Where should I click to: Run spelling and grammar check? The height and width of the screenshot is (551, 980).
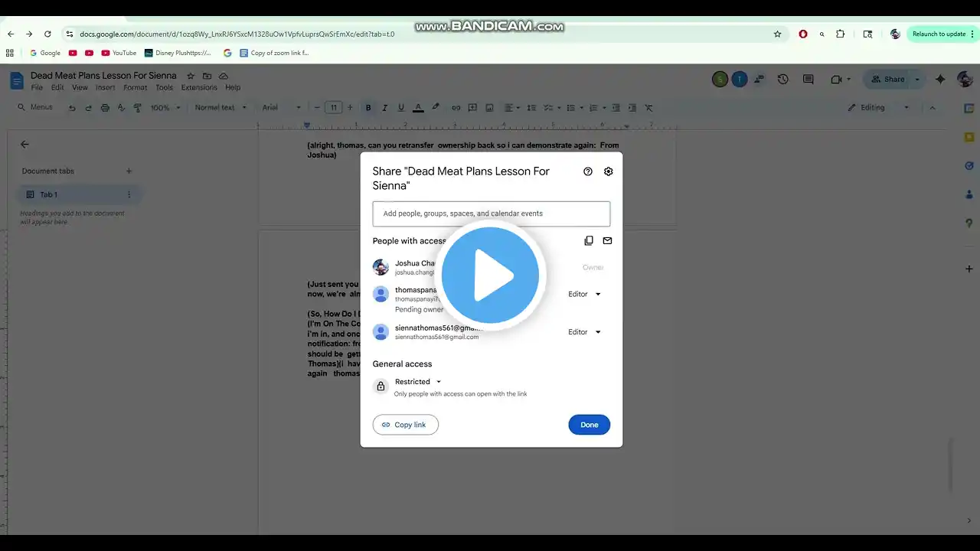pos(121,108)
